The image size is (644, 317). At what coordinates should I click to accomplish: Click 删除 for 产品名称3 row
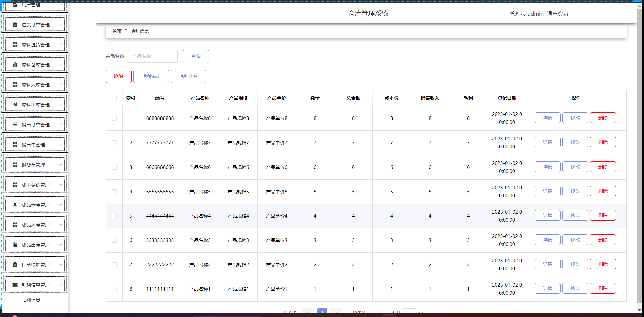pyautogui.click(x=603, y=240)
